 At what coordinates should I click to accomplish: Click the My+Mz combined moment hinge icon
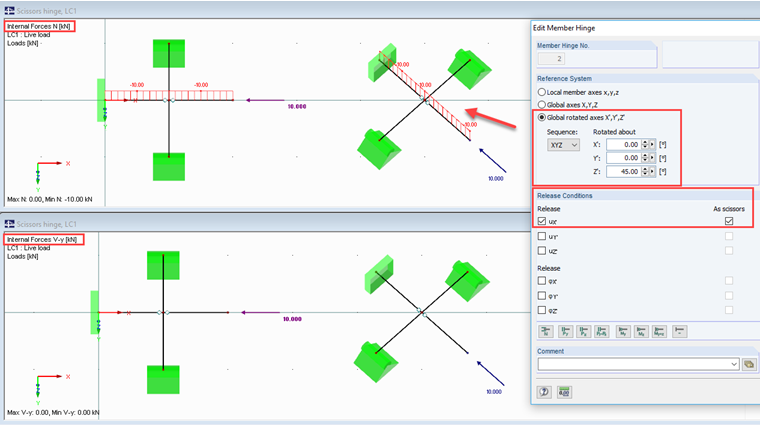point(660,332)
